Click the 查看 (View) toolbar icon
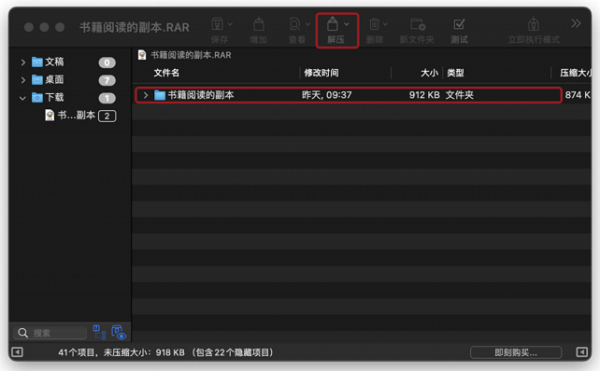Screen dimensions: 600x371 pyautogui.click(x=295, y=24)
